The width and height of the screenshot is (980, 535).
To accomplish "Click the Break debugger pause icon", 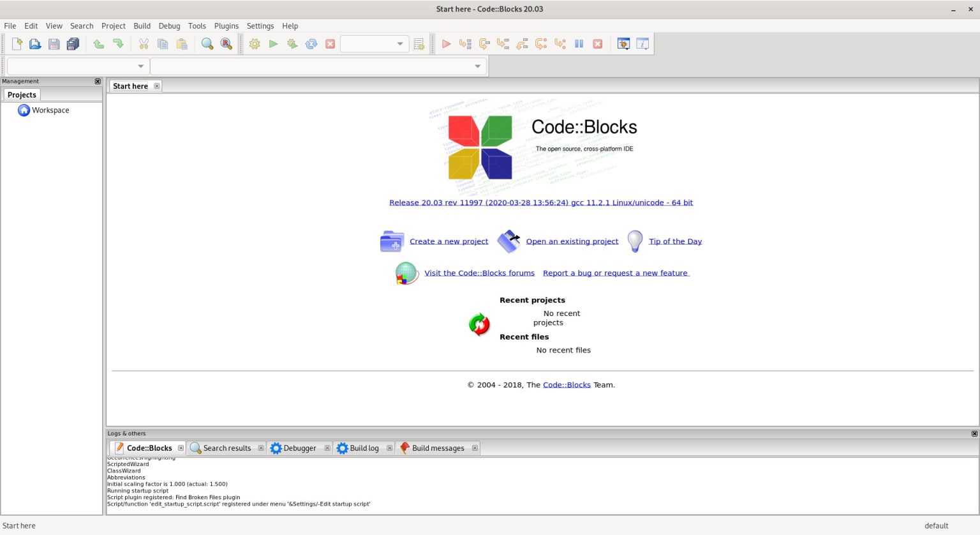I will [579, 44].
